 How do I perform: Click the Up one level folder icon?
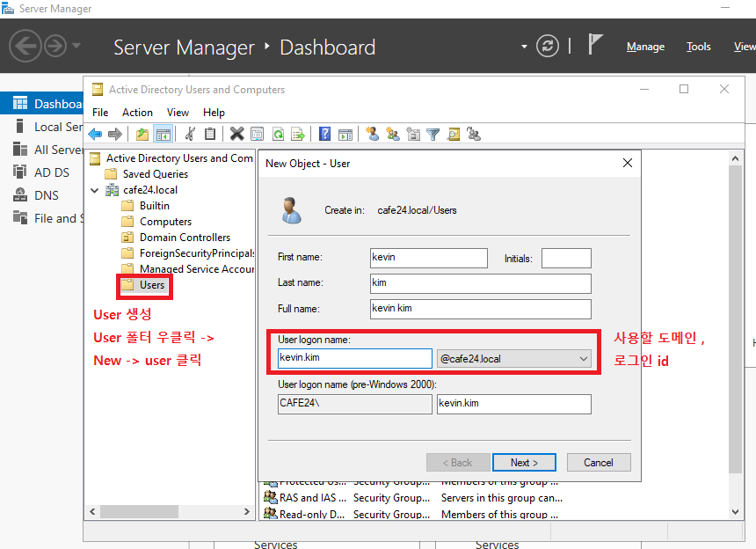142,134
